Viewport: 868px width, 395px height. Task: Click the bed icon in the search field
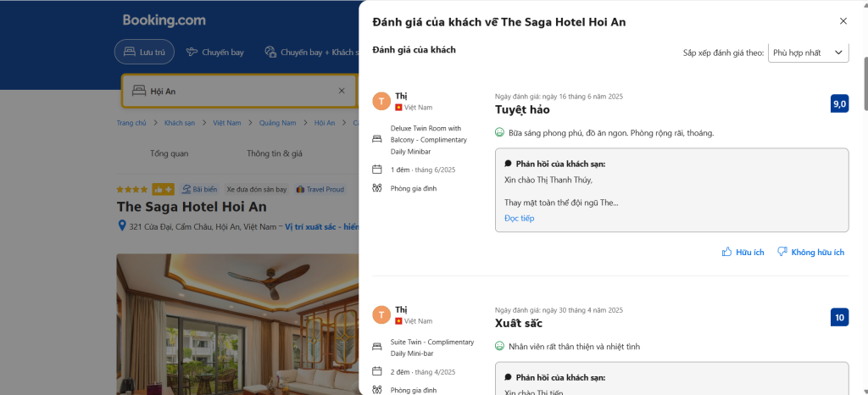coord(139,91)
